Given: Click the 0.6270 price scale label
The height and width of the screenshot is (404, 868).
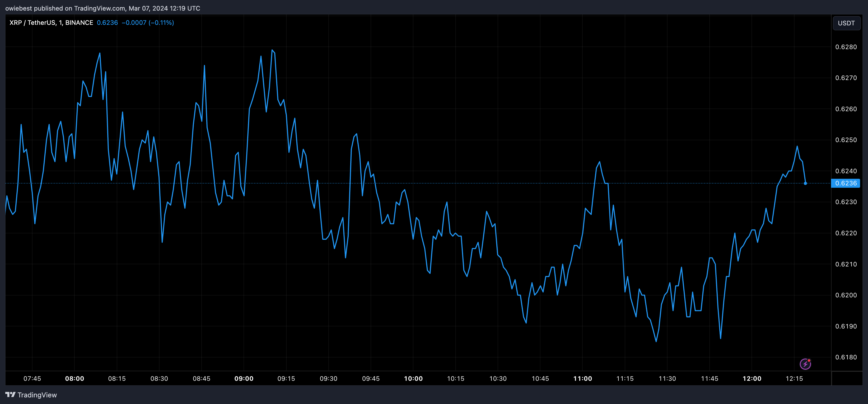Looking at the screenshot, I should [x=846, y=78].
